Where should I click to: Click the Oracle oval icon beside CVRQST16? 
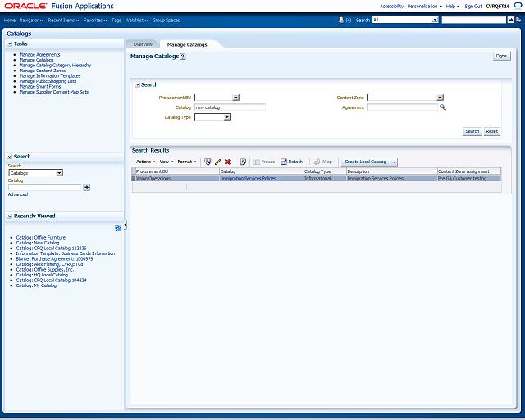[x=518, y=6]
